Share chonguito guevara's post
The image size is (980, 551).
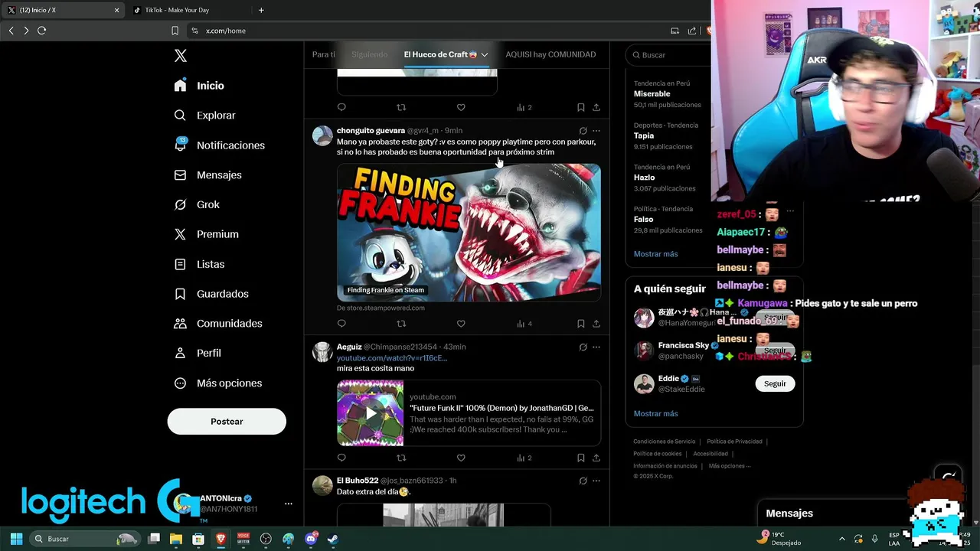click(596, 324)
